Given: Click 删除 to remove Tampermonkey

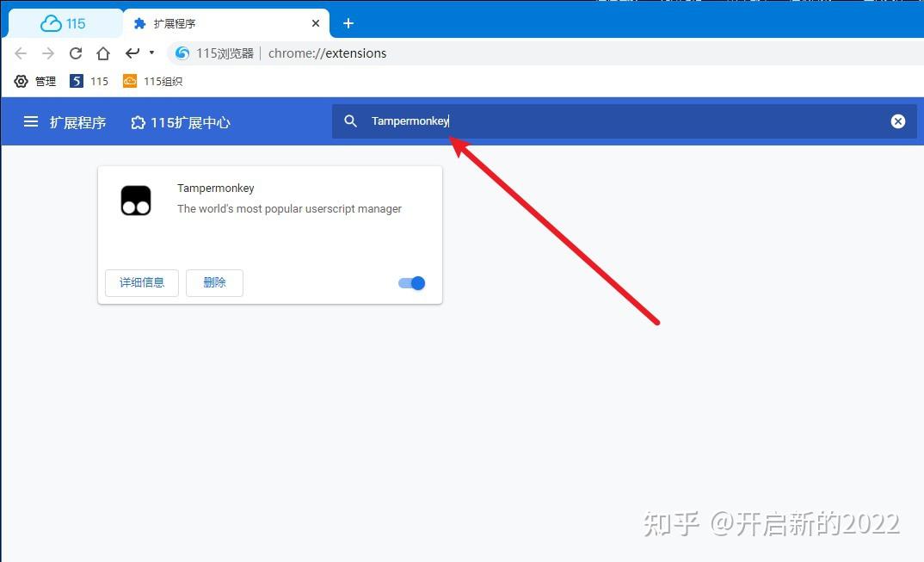Looking at the screenshot, I should click(214, 283).
